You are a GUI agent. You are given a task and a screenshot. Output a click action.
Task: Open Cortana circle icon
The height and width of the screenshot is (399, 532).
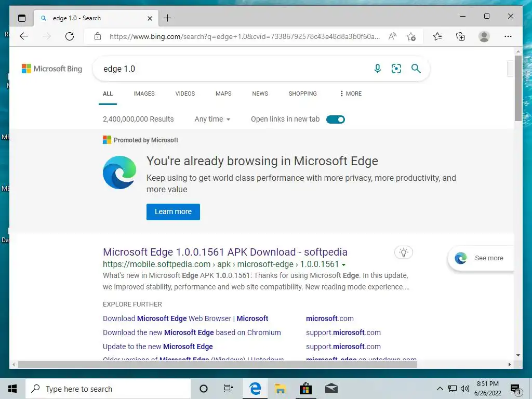(x=204, y=389)
